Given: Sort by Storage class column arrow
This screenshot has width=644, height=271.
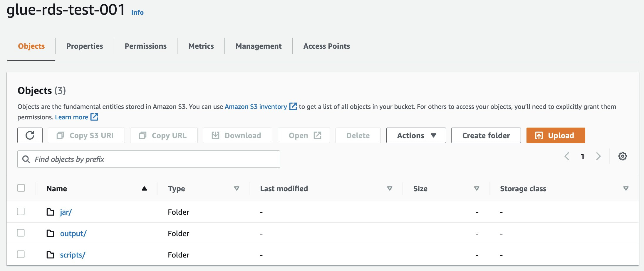Looking at the screenshot, I should pyautogui.click(x=626, y=189).
